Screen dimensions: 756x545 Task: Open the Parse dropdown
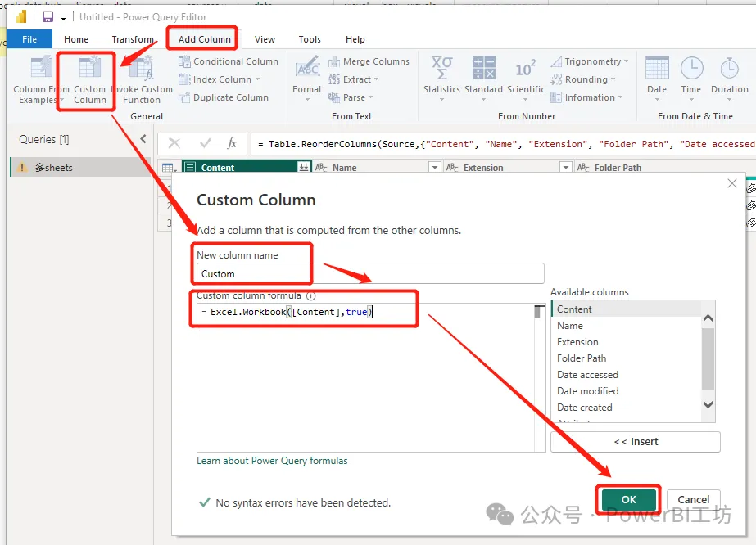pyautogui.click(x=351, y=97)
